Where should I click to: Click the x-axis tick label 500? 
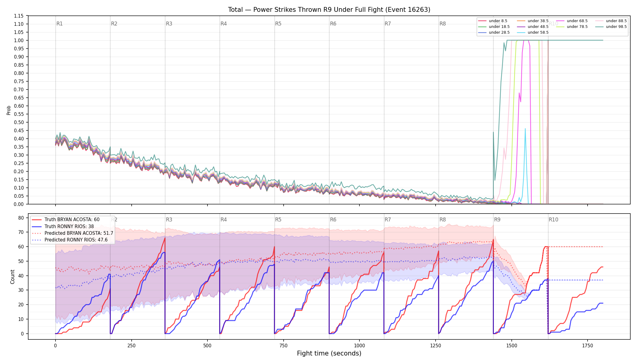click(x=207, y=346)
